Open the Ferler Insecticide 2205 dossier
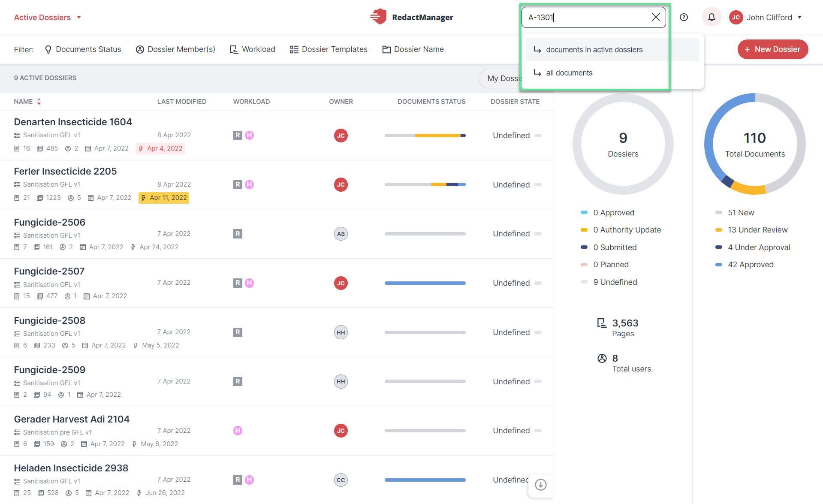 click(x=65, y=171)
